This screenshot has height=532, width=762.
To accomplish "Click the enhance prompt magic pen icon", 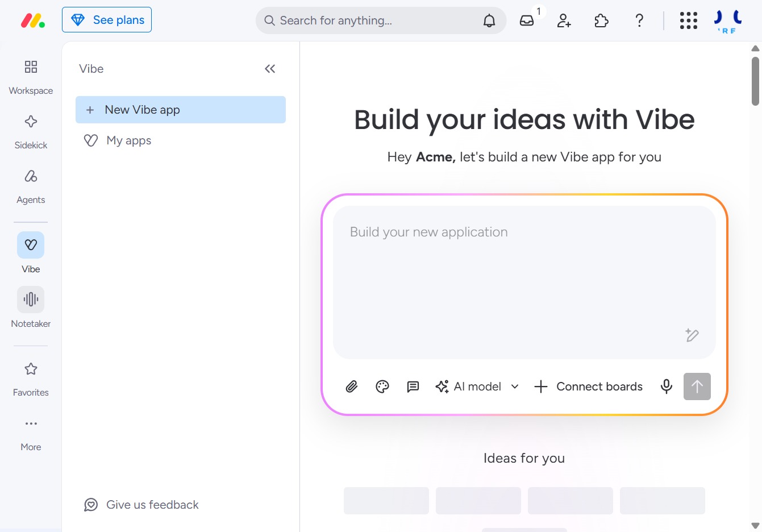I will point(692,335).
